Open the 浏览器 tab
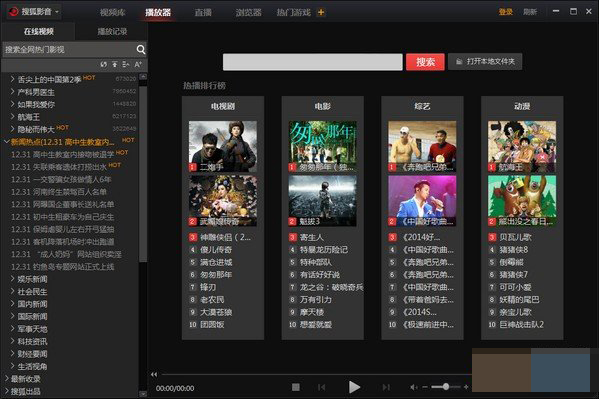 (x=248, y=12)
